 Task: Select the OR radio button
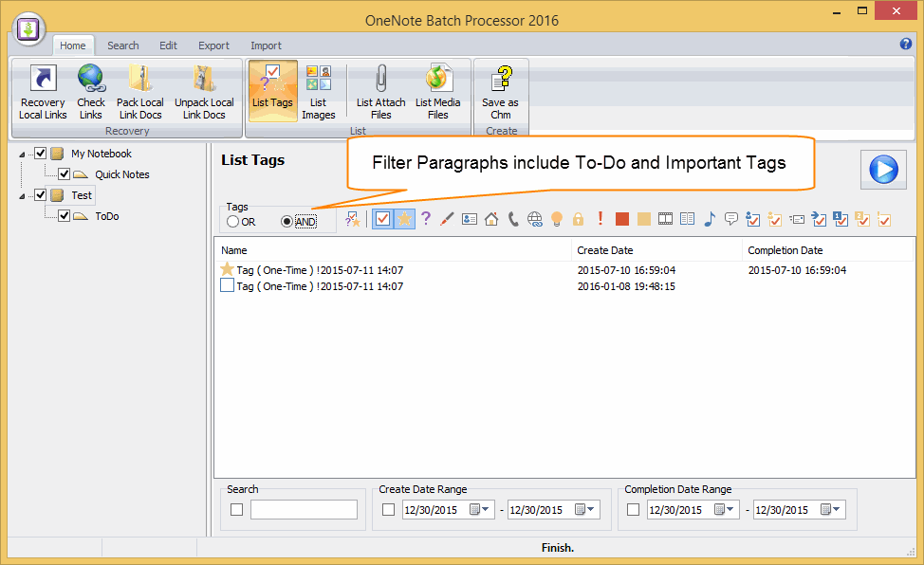pyautogui.click(x=232, y=222)
